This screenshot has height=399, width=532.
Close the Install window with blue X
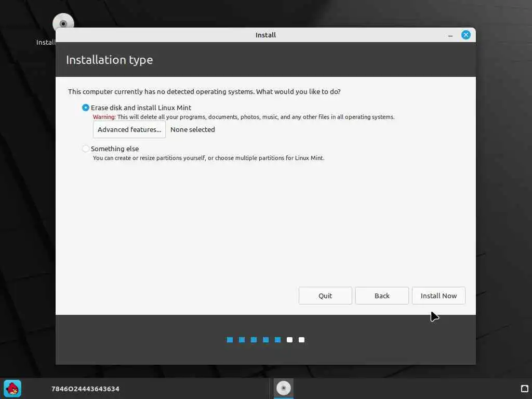tap(466, 35)
